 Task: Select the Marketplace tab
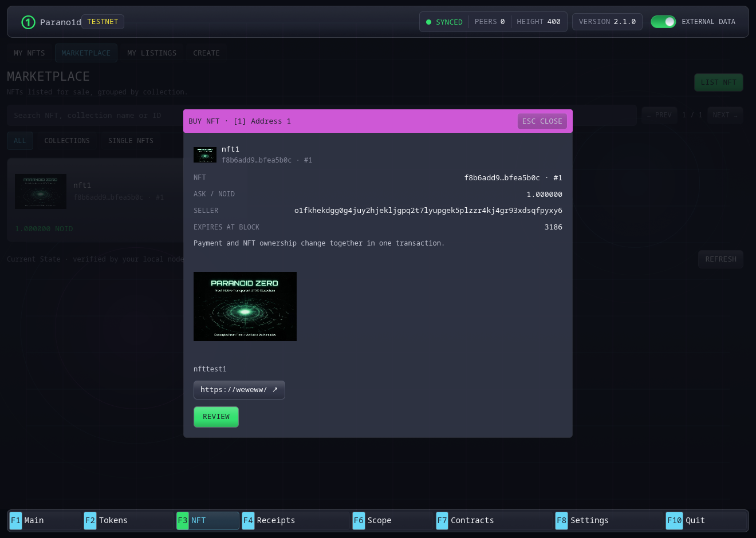point(86,53)
